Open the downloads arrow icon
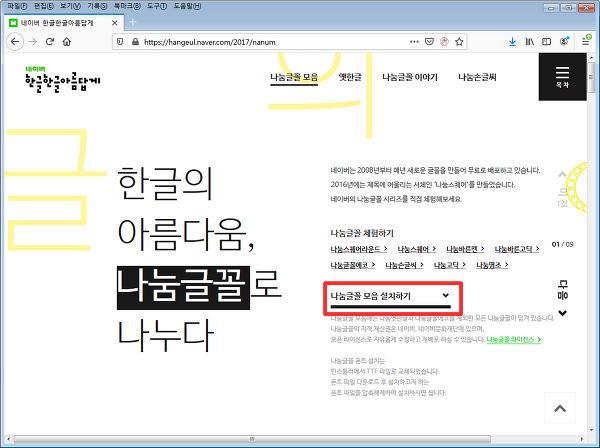Image resolution: width=600 pixels, height=448 pixels. pos(512,42)
